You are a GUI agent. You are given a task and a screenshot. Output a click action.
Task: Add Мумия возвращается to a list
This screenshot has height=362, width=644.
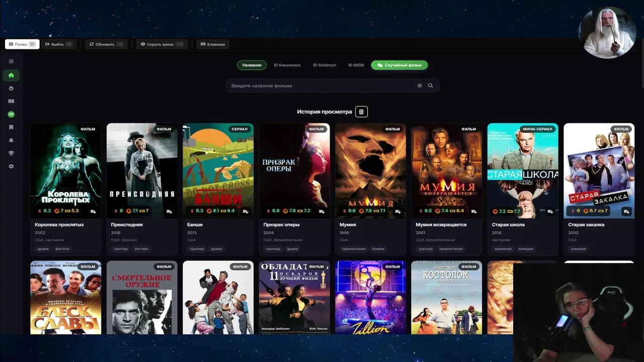tap(474, 212)
